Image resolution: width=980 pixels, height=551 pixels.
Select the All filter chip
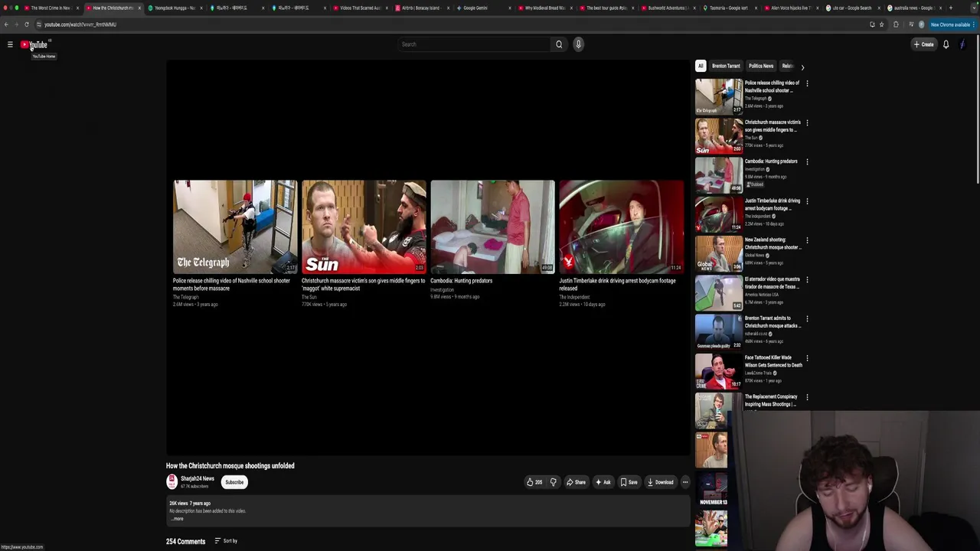tap(701, 66)
